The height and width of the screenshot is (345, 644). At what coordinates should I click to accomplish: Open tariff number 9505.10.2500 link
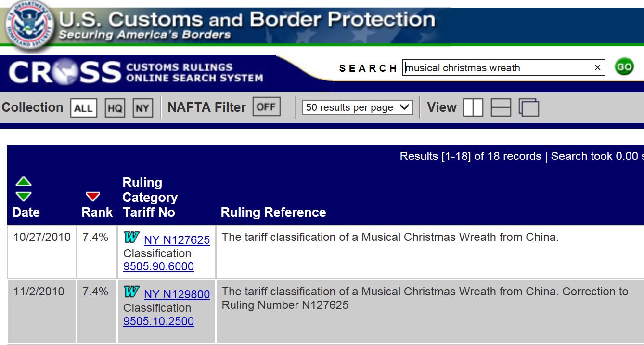pos(158,321)
